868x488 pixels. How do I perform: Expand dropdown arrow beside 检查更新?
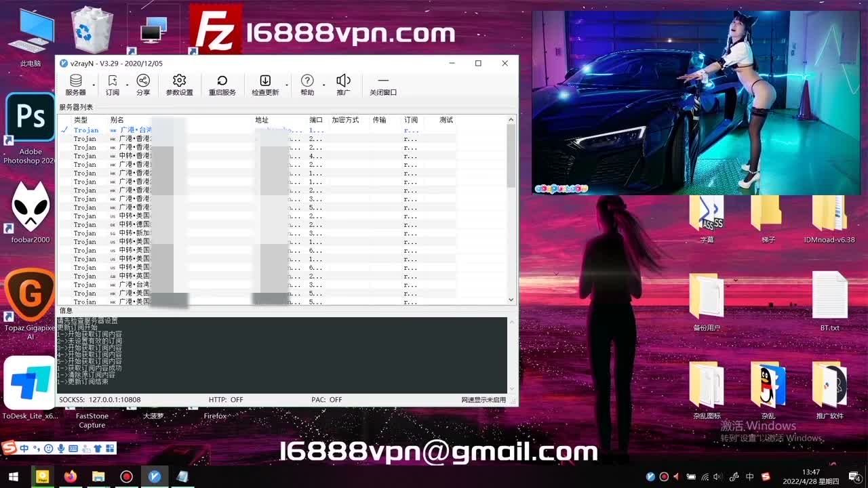tap(287, 85)
